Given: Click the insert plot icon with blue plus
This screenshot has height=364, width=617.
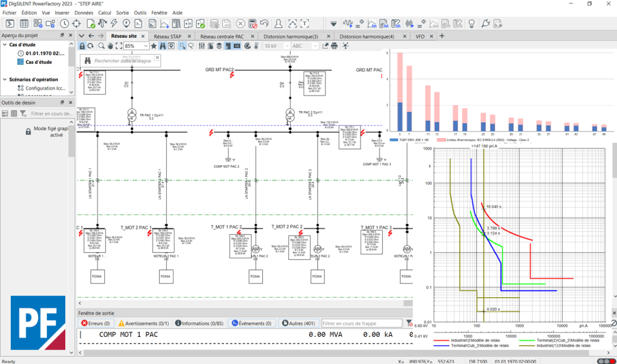Looking at the screenshot, I should coord(165,23).
